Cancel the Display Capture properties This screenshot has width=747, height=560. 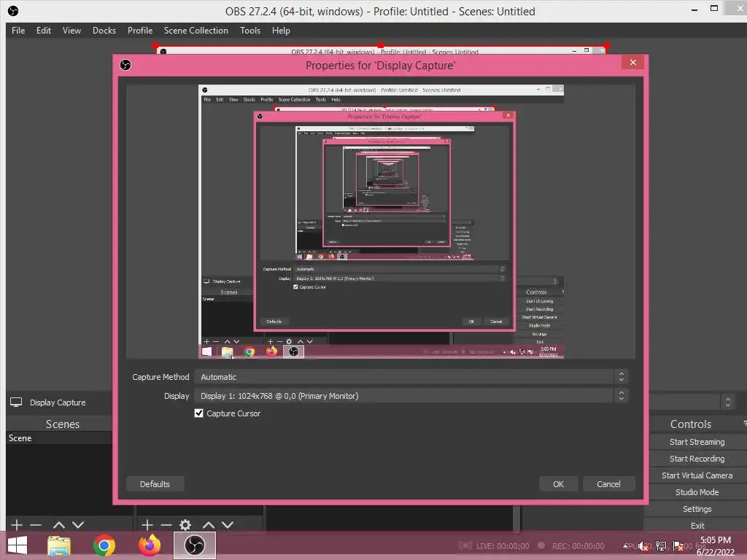pos(608,484)
